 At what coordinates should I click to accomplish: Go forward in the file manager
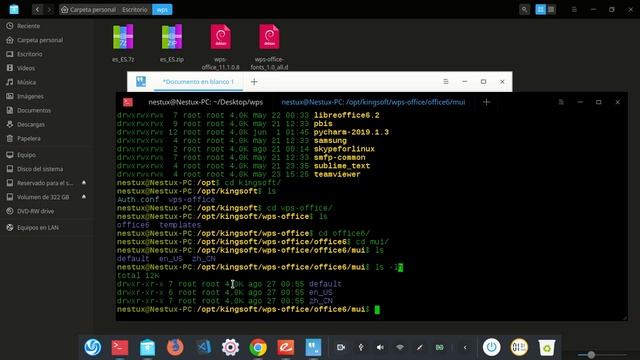click(x=49, y=9)
